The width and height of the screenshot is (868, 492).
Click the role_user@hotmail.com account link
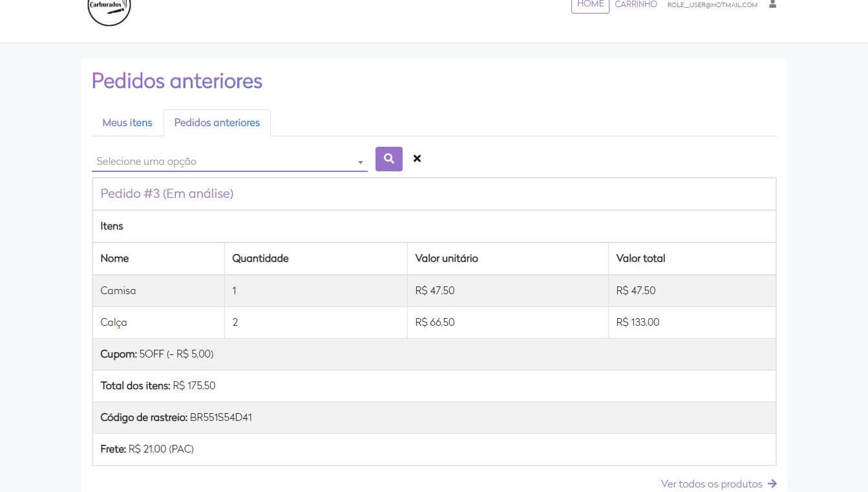click(x=712, y=5)
